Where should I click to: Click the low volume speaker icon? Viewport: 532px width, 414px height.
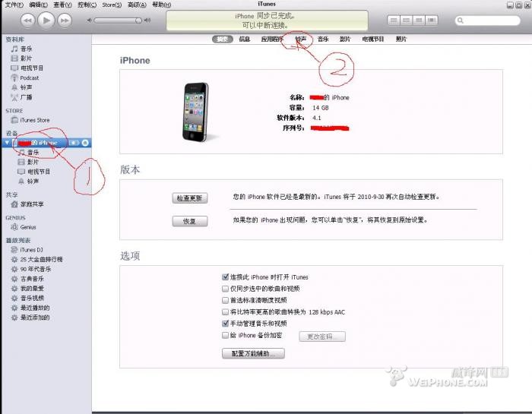coord(89,21)
